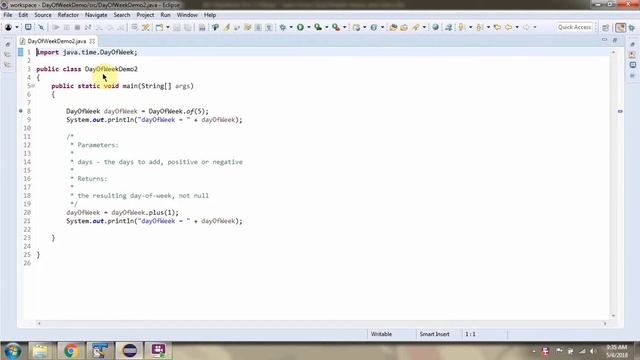
Task: Toggle Mark Occurrences highlighter icon
Action: point(227,27)
